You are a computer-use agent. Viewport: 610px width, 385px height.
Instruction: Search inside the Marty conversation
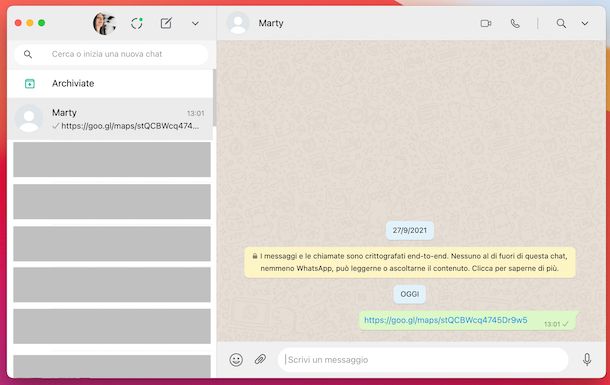pos(561,23)
